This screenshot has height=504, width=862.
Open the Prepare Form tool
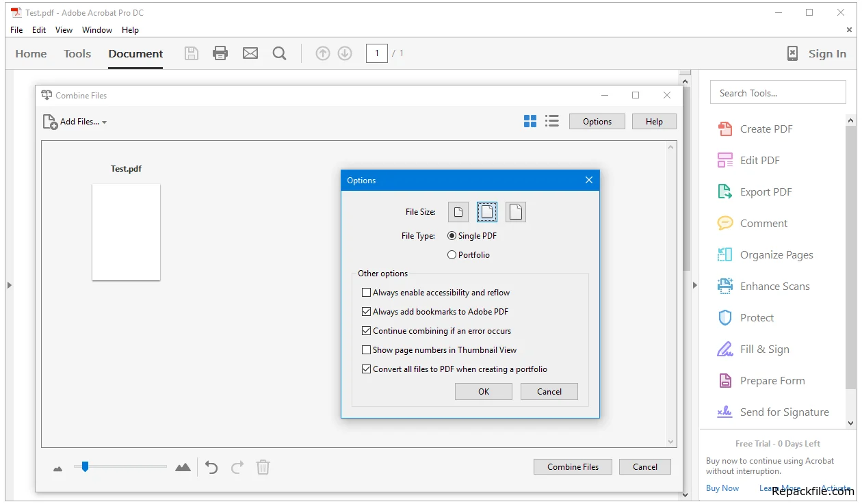pyautogui.click(x=761, y=380)
